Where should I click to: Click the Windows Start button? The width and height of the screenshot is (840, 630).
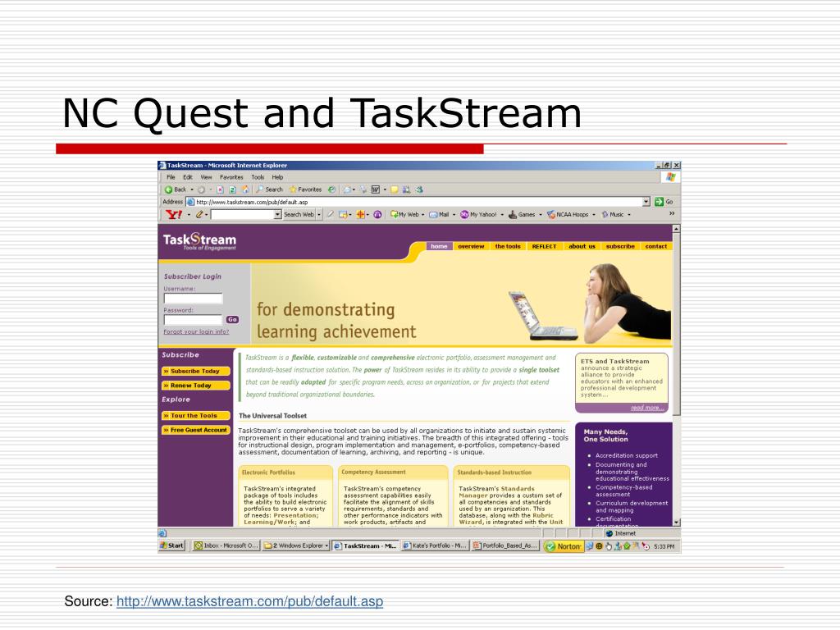[172, 546]
